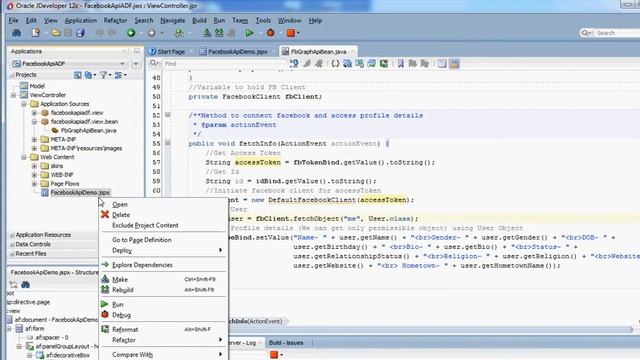Open the Deploy submenu in context menu
Viewport: 640px width, 360px height.
point(163,250)
